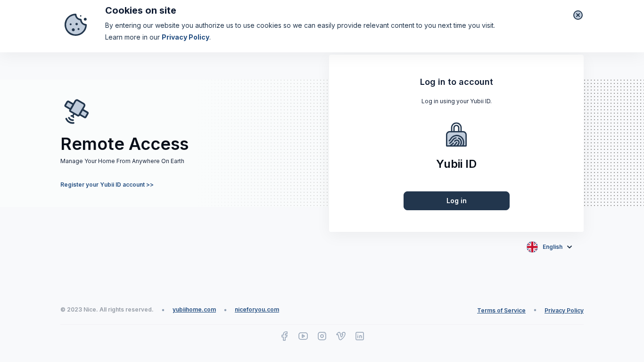Click the cookie icon in banner
Image resolution: width=644 pixels, height=362 pixels.
point(75,25)
